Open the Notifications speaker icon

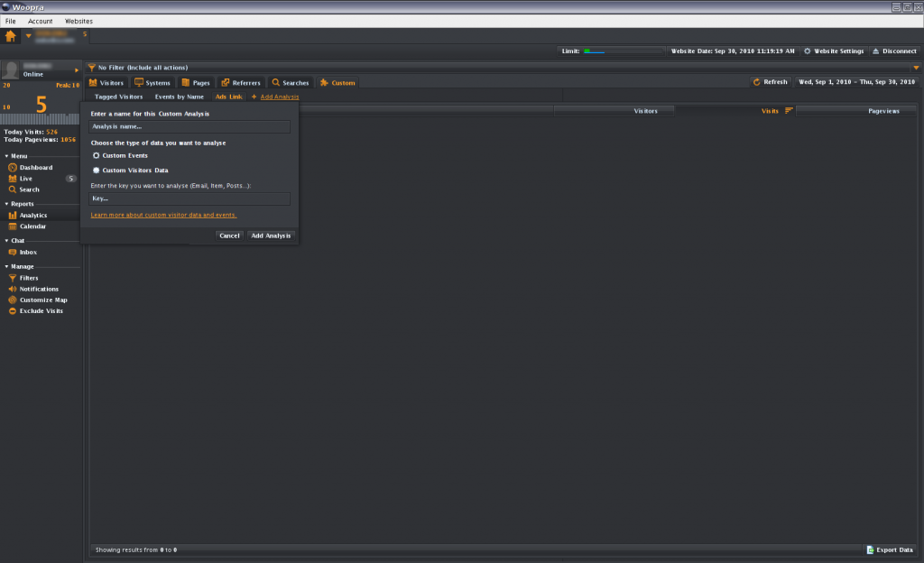pos(13,289)
